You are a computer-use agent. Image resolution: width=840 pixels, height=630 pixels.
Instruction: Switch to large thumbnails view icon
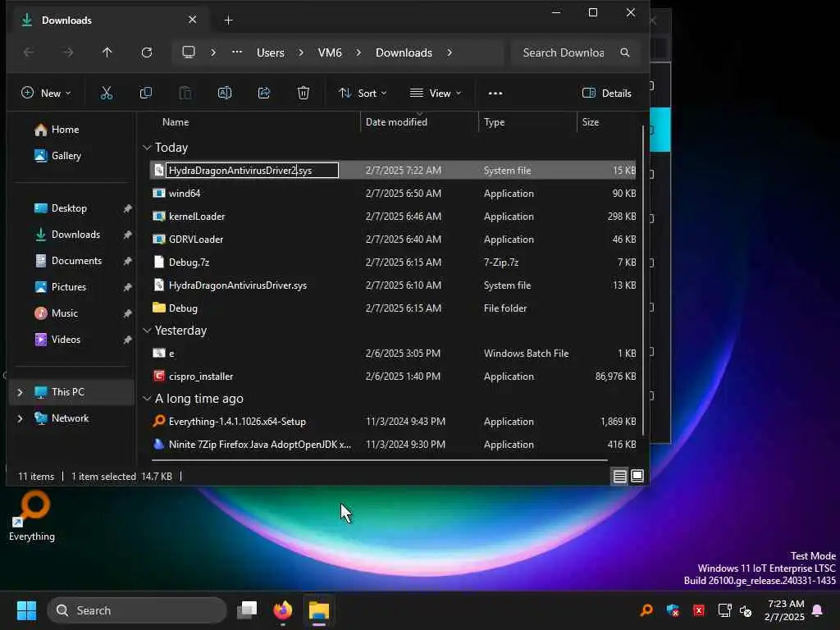637,477
